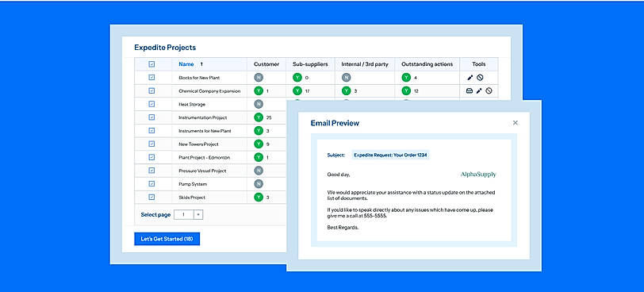Click the edit pencil for Chemical Company Expansion
The image size is (644, 292).
(x=479, y=91)
